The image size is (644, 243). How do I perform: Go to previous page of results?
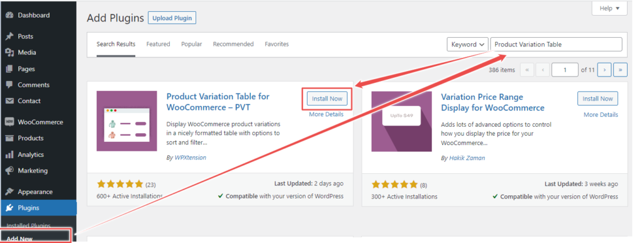[x=543, y=70]
